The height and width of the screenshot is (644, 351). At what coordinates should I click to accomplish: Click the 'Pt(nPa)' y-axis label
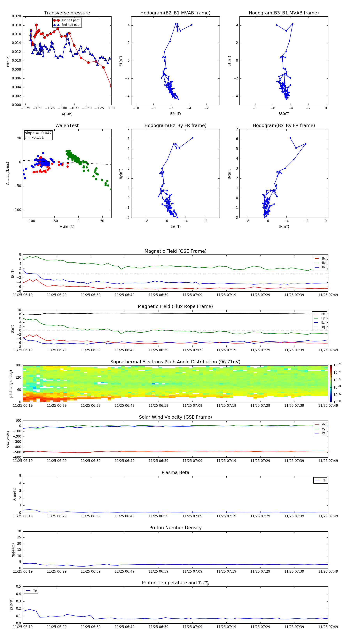click(x=8, y=61)
